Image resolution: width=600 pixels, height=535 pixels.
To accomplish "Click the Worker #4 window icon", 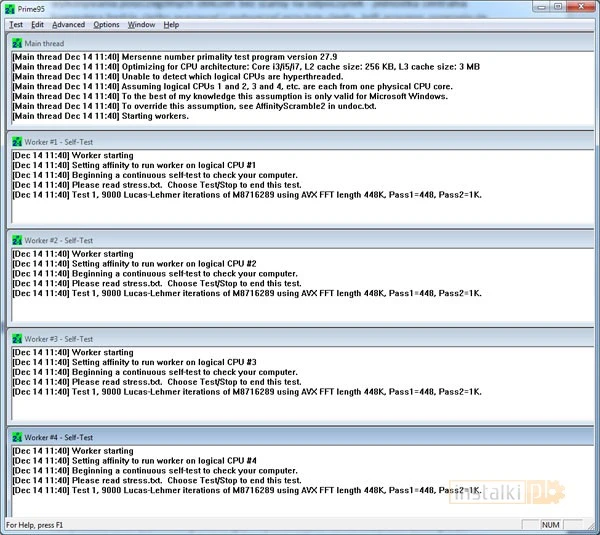I will point(16,437).
